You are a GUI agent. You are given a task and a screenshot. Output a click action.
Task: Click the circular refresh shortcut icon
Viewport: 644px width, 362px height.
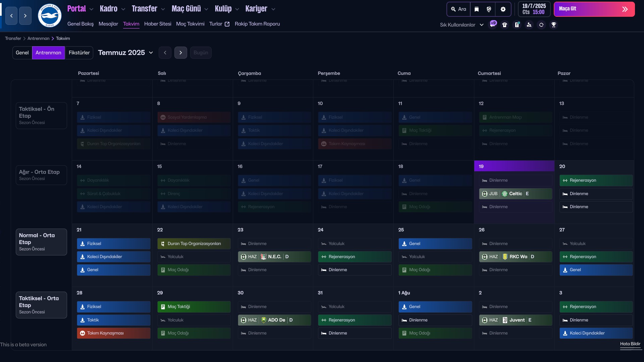541,25
